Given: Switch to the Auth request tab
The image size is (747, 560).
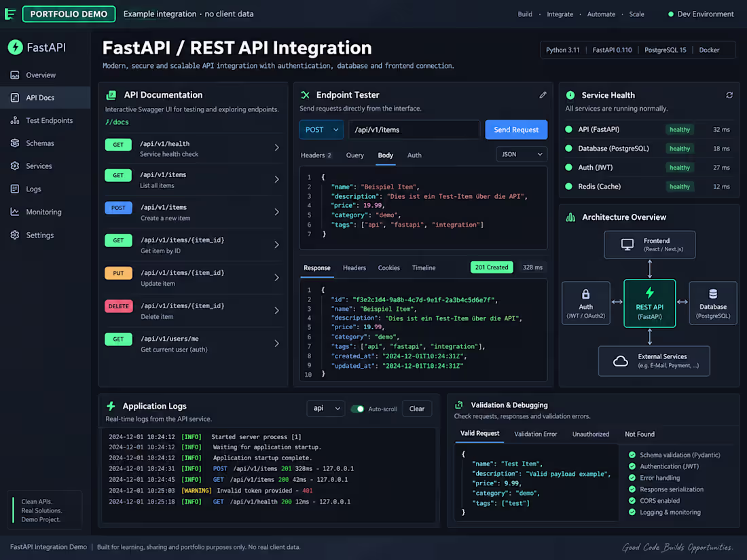Looking at the screenshot, I should (x=414, y=155).
